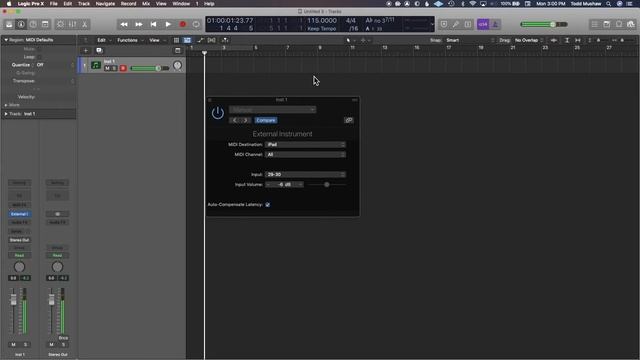The width and height of the screenshot is (640, 360).
Task: Toggle the Flex icon in tracks toolbar
Action: pos(211,40)
